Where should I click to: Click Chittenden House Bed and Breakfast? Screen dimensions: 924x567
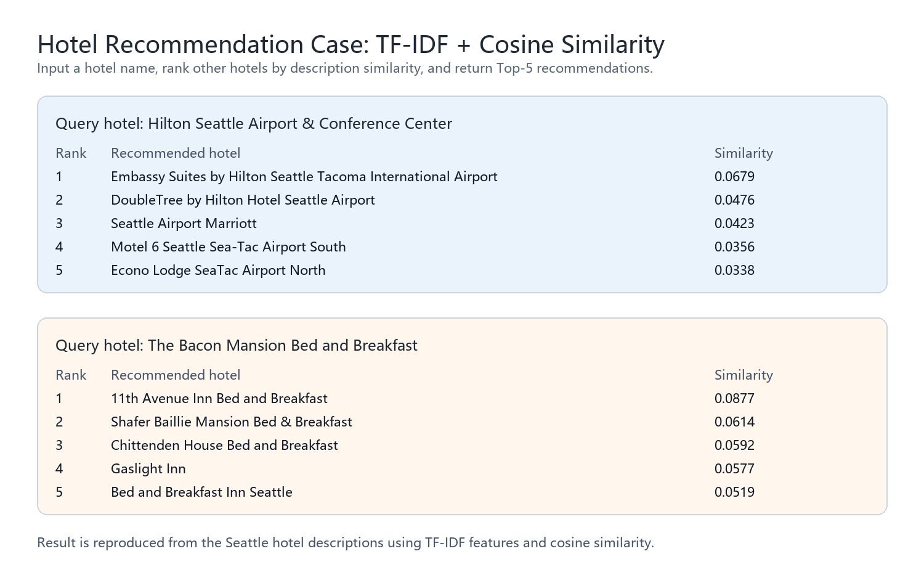pyautogui.click(x=224, y=446)
